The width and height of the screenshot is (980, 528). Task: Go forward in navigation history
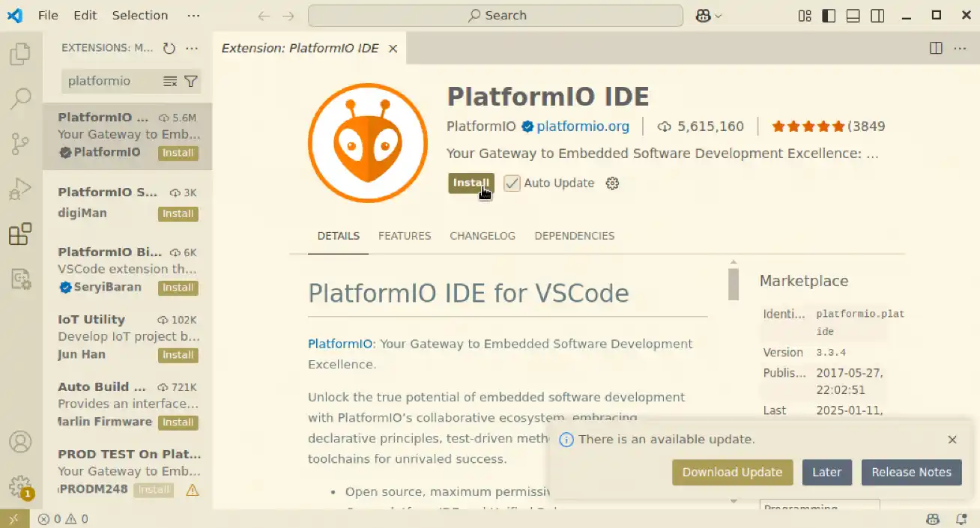pyautogui.click(x=288, y=16)
